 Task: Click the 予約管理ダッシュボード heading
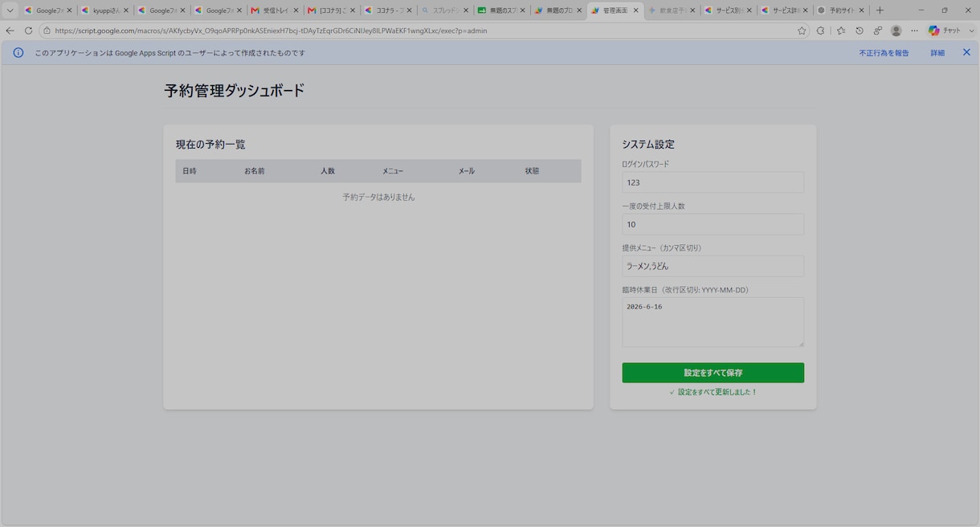[235, 91]
